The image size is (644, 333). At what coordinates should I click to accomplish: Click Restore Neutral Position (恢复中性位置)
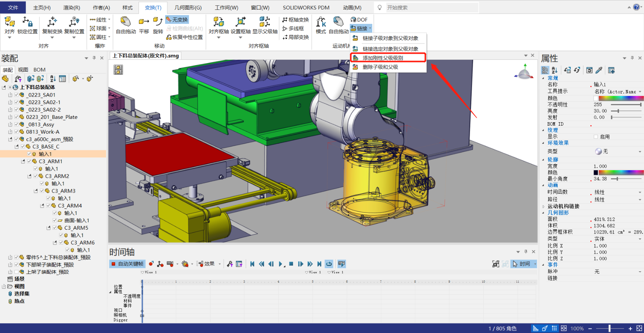[x=184, y=37]
